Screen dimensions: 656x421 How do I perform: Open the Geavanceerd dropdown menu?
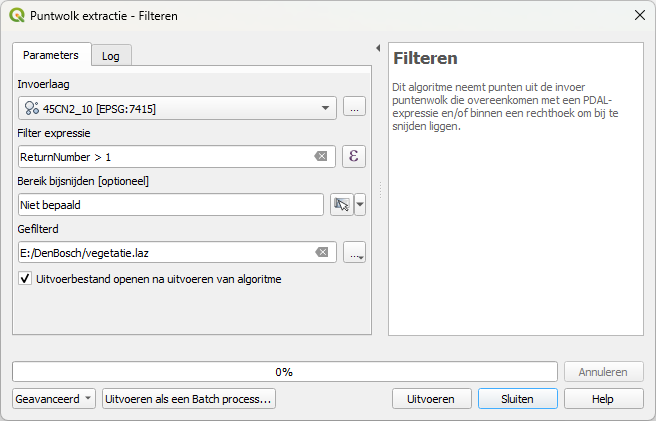pyautogui.click(x=54, y=398)
